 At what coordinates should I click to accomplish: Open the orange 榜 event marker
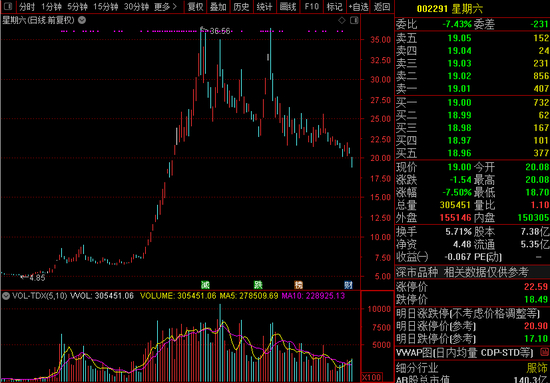[298, 285]
